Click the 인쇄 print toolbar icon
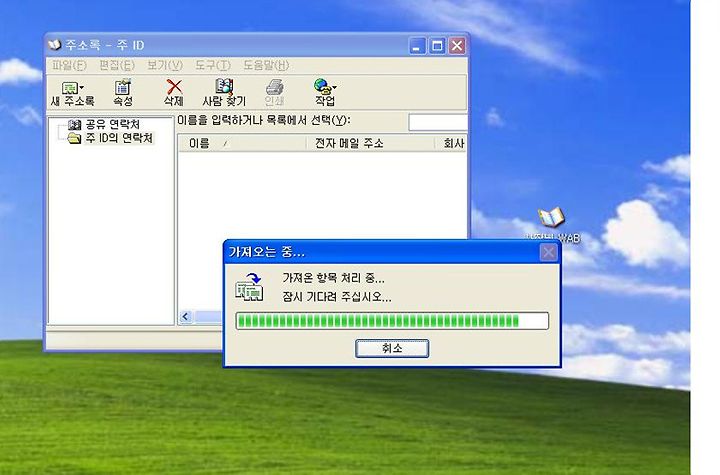 (x=275, y=87)
